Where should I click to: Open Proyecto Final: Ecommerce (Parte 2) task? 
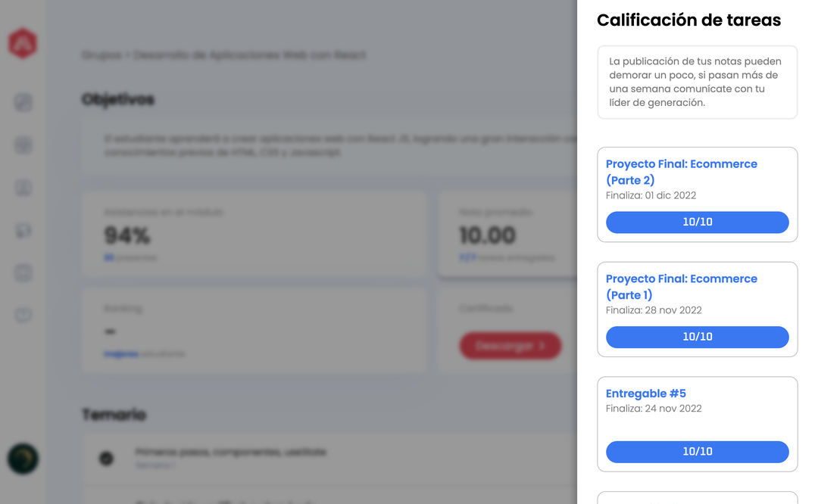(681, 172)
